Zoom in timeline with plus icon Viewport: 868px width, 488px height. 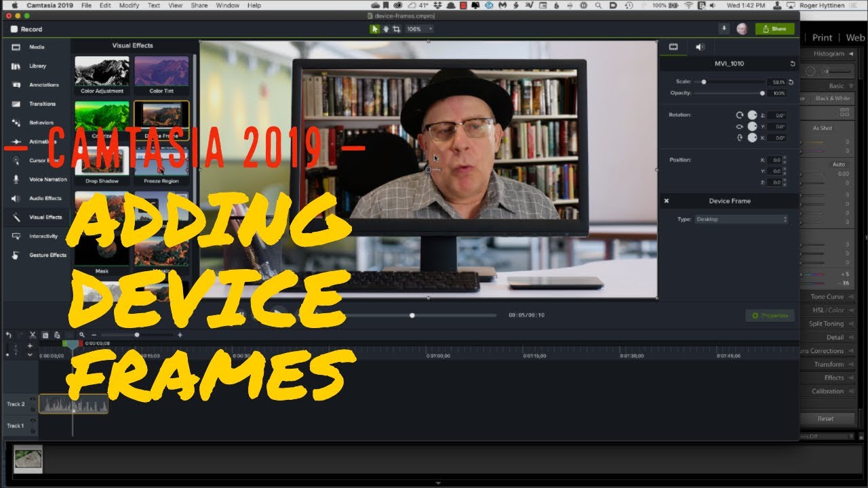[x=180, y=335]
